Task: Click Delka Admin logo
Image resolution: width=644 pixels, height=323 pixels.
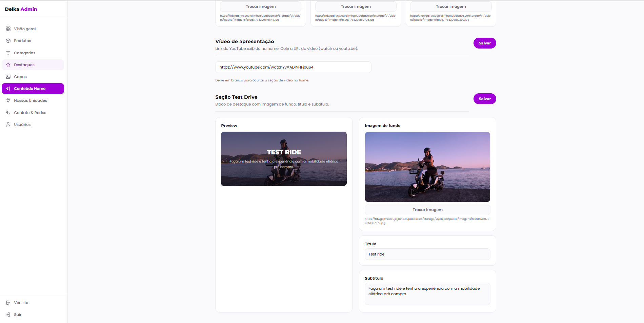Action: 21,9
